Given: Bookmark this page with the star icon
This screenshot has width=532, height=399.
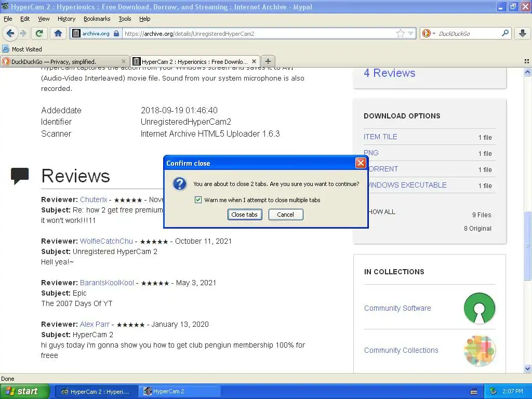Looking at the screenshot, I should click(x=401, y=33).
